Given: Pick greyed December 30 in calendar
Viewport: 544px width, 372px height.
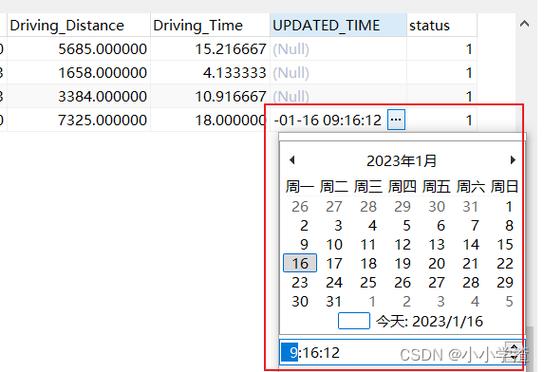Looking at the screenshot, I should click(436, 206).
